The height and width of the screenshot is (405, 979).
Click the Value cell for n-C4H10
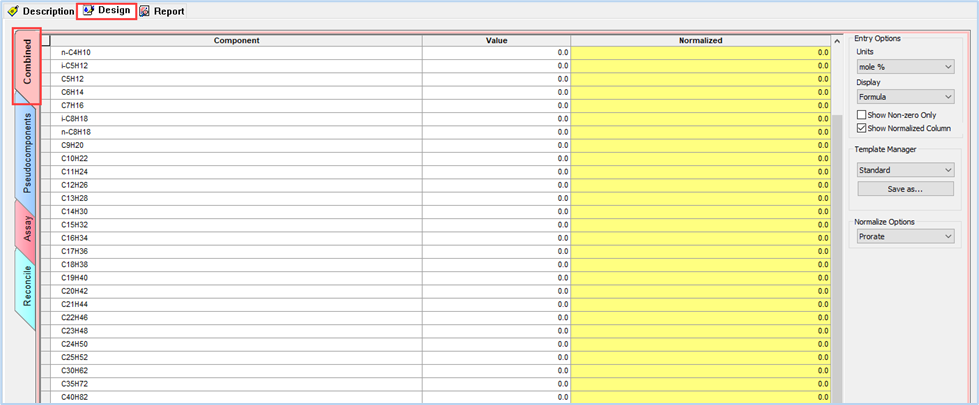[x=496, y=52]
